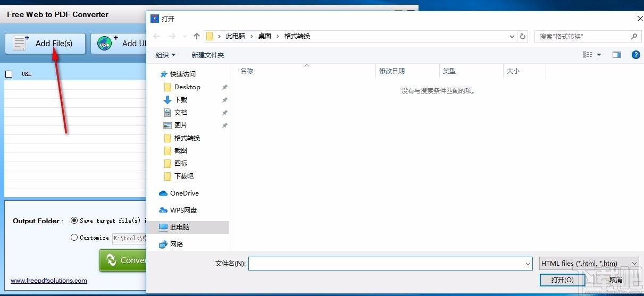Open 下载 folder in navigation pane
The width and height of the screenshot is (644, 296).
click(181, 100)
